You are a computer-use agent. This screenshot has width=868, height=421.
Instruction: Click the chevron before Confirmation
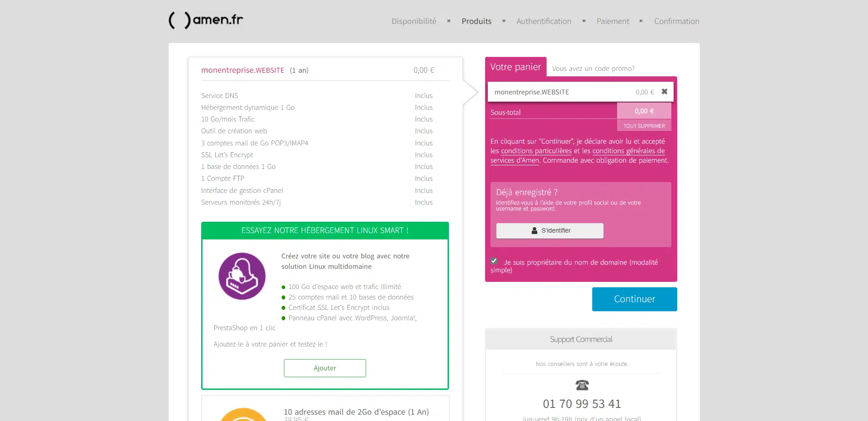pos(641,20)
